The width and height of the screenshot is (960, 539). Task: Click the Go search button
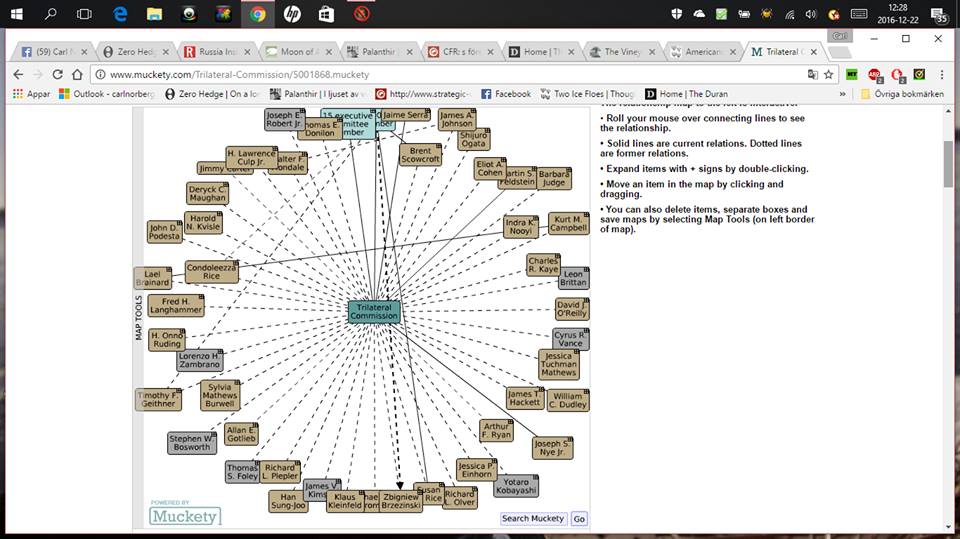[x=579, y=518]
